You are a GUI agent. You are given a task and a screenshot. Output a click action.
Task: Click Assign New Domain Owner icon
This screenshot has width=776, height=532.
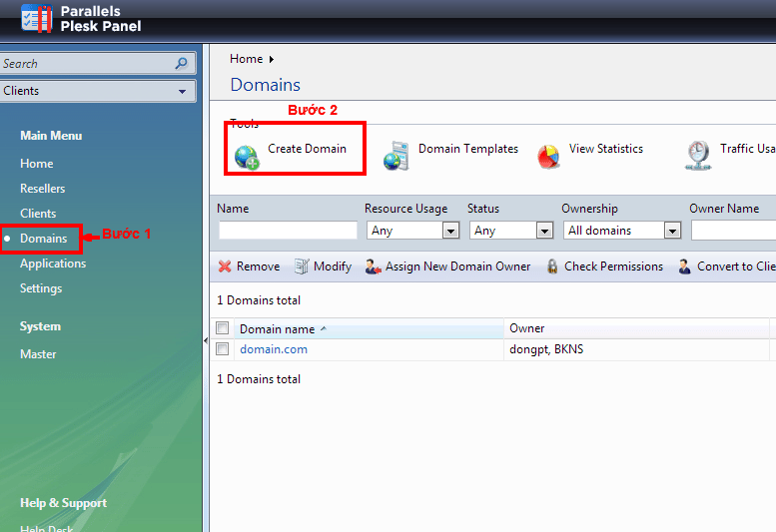374,266
